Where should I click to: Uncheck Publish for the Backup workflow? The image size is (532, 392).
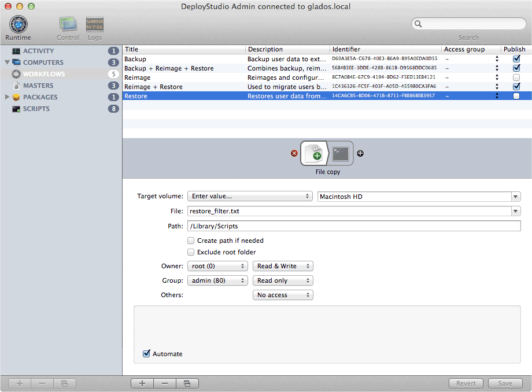(x=516, y=59)
